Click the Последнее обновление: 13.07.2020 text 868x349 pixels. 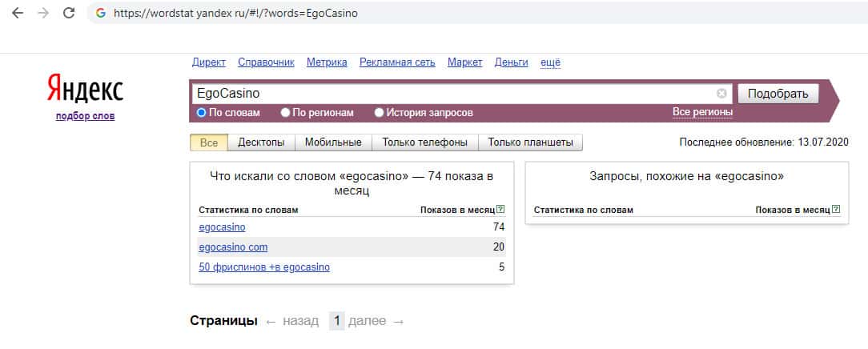(x=764, y=142)
